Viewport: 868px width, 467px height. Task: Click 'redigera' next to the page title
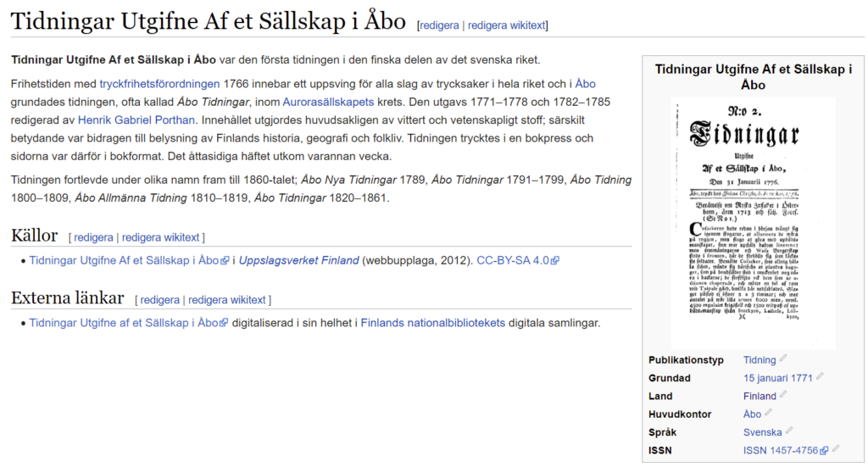(x=440, y=25)
